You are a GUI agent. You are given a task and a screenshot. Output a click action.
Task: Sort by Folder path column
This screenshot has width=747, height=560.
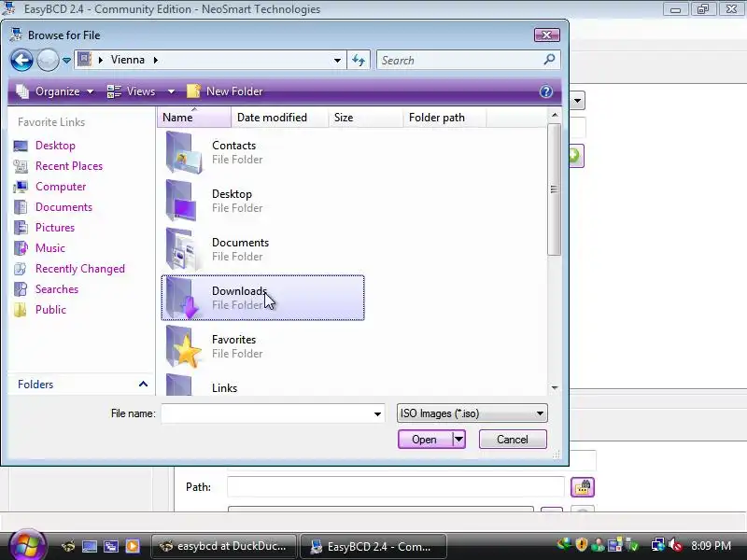point(444,118)
